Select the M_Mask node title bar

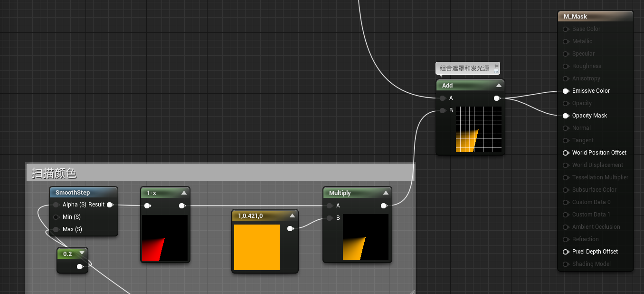pos(595,17)
